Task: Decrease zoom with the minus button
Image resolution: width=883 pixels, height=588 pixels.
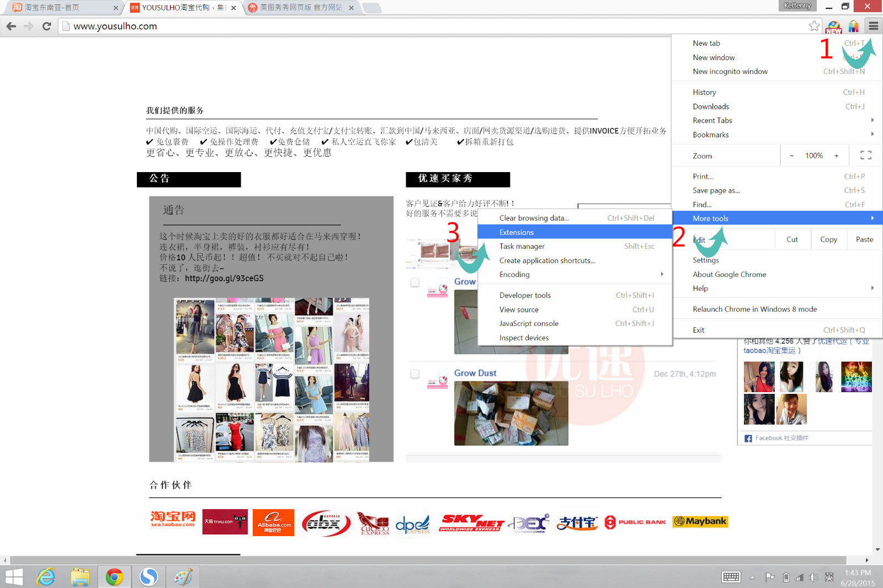Action: point(791,156)
